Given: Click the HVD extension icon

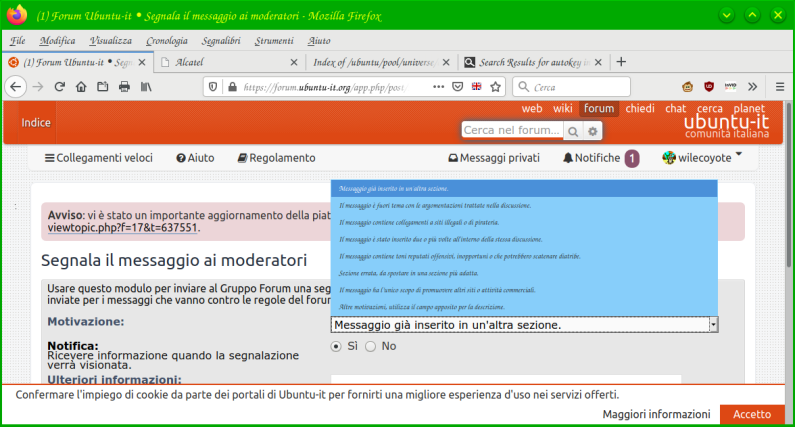Looking at the screenshot, I should [731, 87].
